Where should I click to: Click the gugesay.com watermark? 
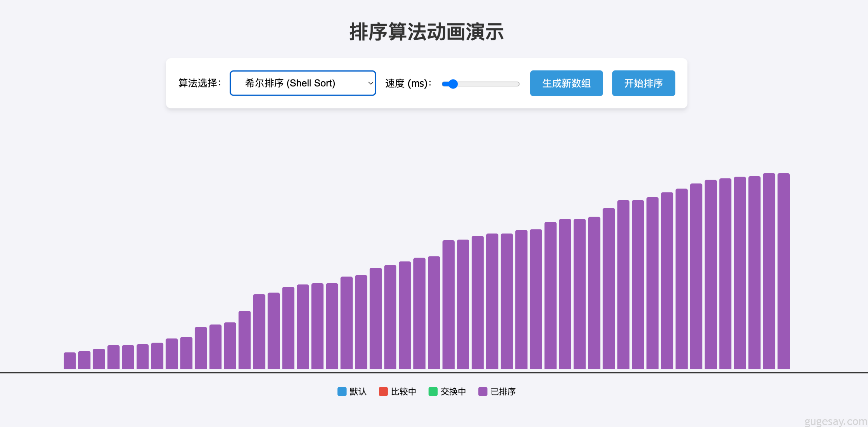(x=835, y=421)
